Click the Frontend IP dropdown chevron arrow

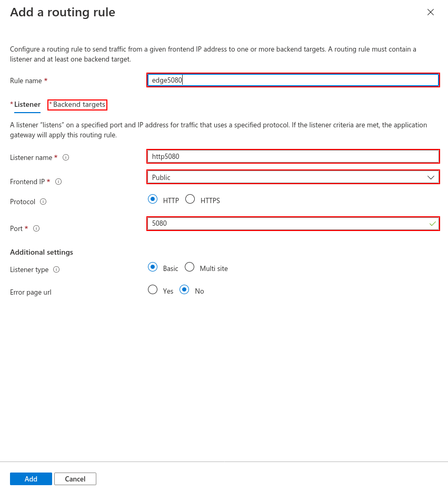click(x=431, y=178)
